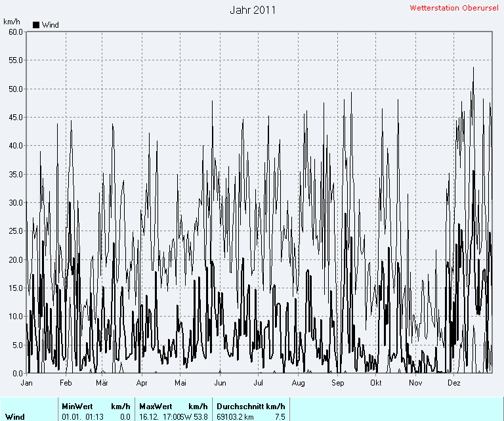This screenshot has height=421, width=504.
Task: Click the 'Durchschnitt km/h' column header
Action: (x=251, y=406)
